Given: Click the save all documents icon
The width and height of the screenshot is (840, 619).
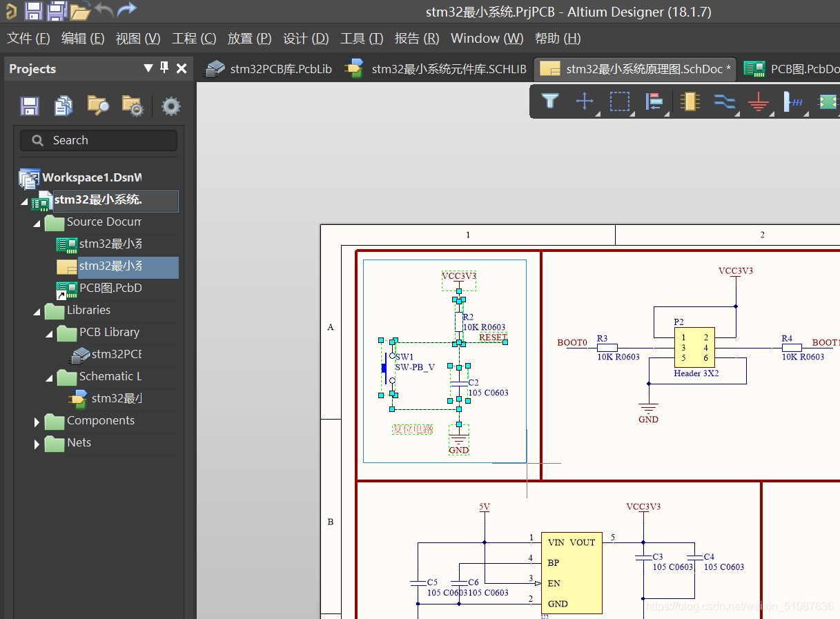Looking at the screenshot, I should 57,10.
